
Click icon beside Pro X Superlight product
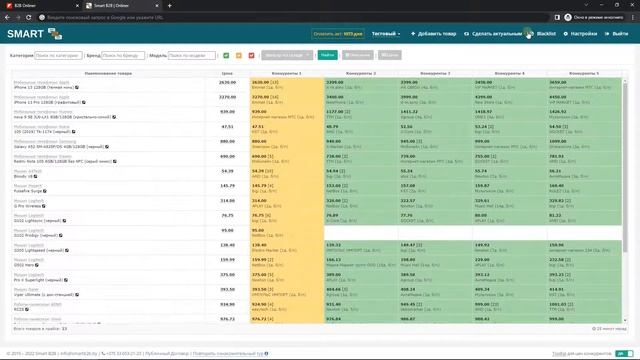click(66, 280)
